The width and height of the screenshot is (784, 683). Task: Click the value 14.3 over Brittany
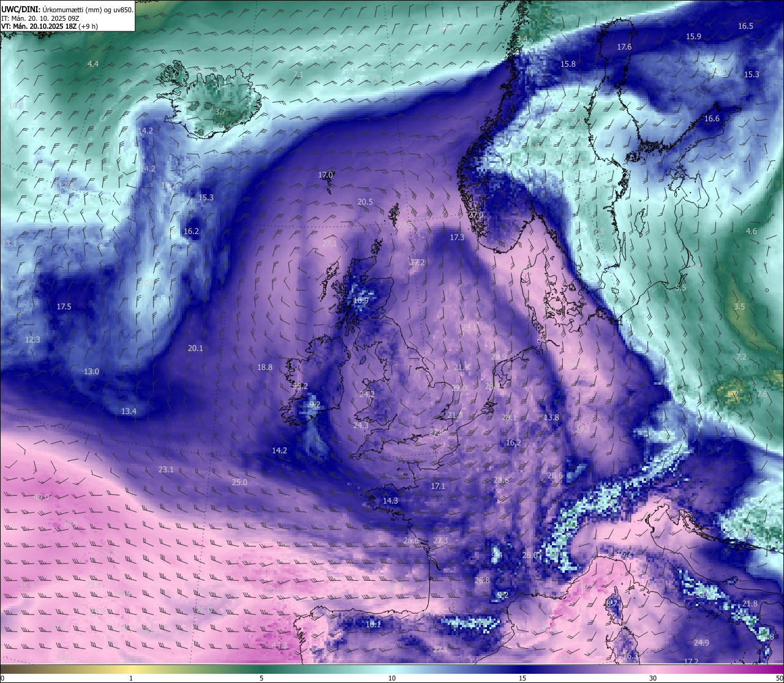tap(390, 500)
